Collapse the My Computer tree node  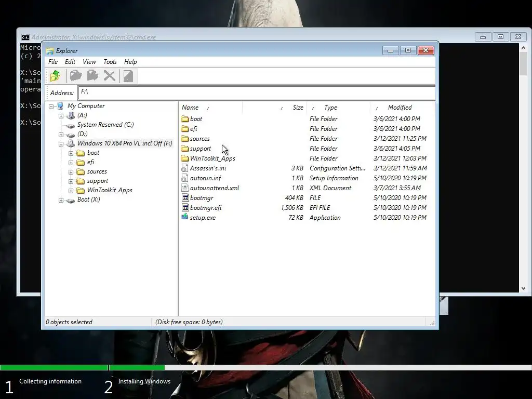51,107
